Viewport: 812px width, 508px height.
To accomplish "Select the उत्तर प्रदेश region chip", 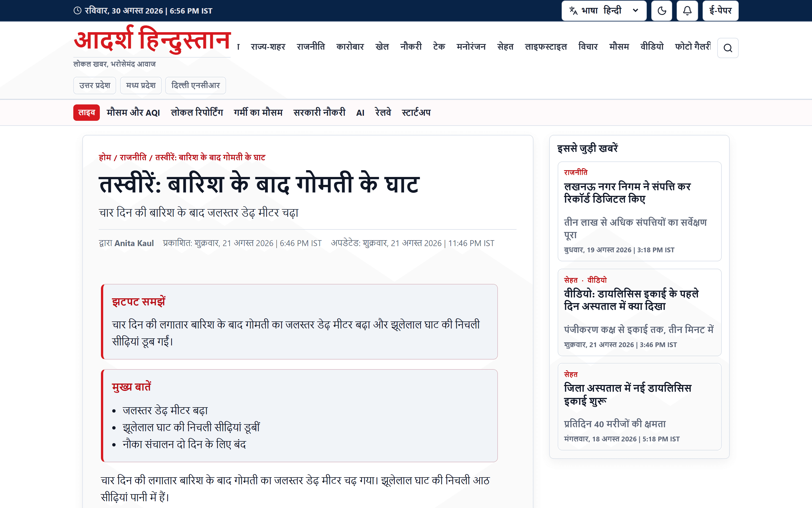I will coord(95,85).
